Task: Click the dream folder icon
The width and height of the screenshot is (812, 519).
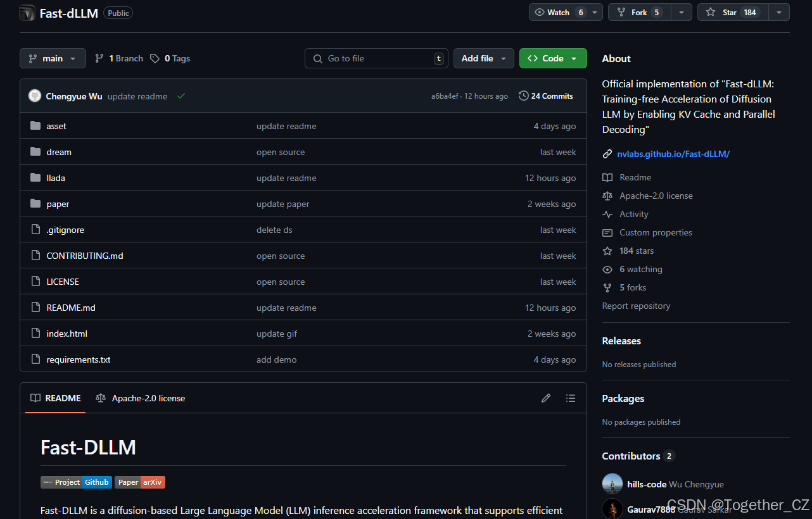Action: [35, 152]
